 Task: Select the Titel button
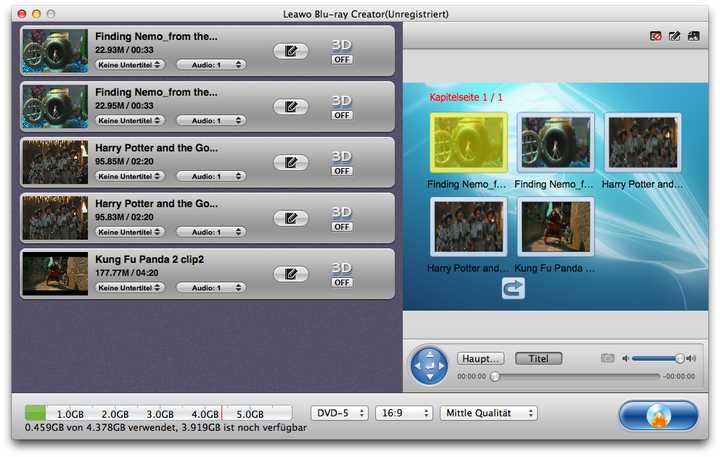538,358
